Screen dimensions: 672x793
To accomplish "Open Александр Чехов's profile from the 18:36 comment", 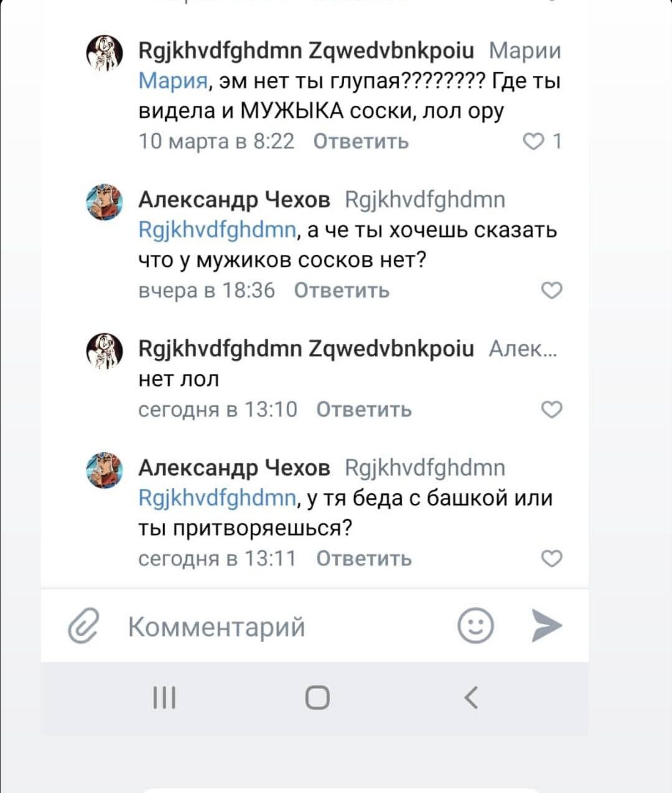I will tap(234, 200).
